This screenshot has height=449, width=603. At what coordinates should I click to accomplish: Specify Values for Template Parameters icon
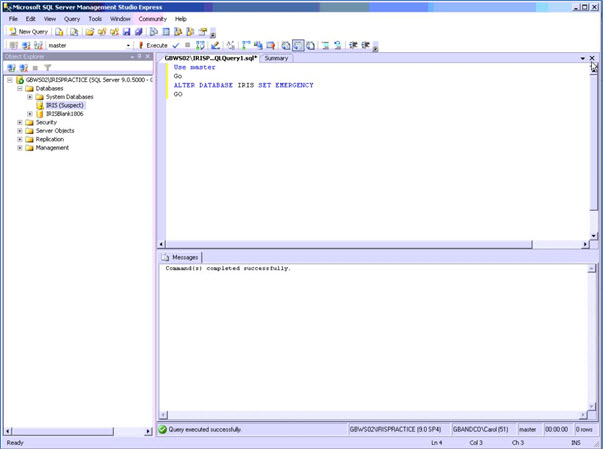[x=230, y=45]
